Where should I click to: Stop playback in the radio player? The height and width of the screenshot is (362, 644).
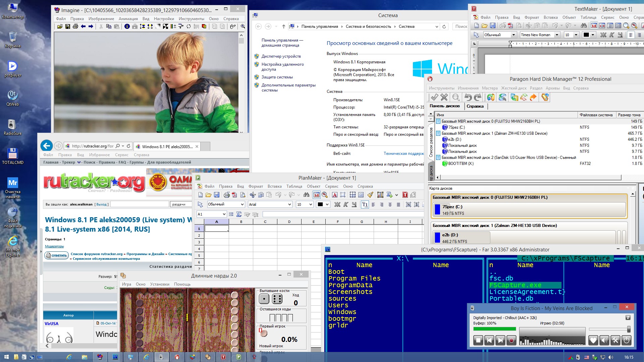click(x=478, y=341)
